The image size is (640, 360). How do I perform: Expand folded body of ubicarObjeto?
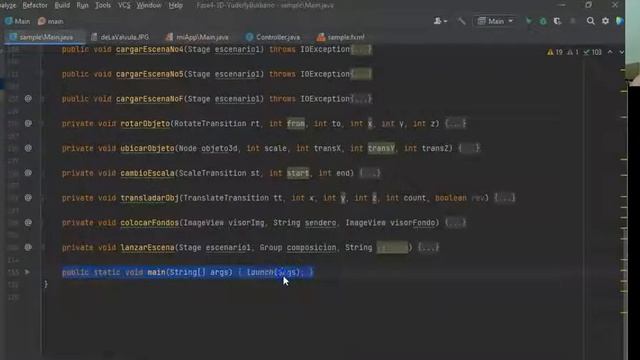click(x=469, y=149)
